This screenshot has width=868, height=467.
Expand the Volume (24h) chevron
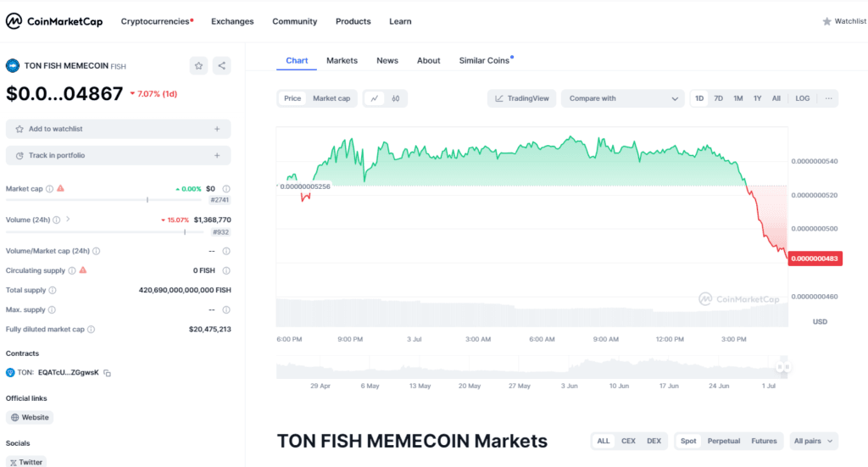[68, 220]
